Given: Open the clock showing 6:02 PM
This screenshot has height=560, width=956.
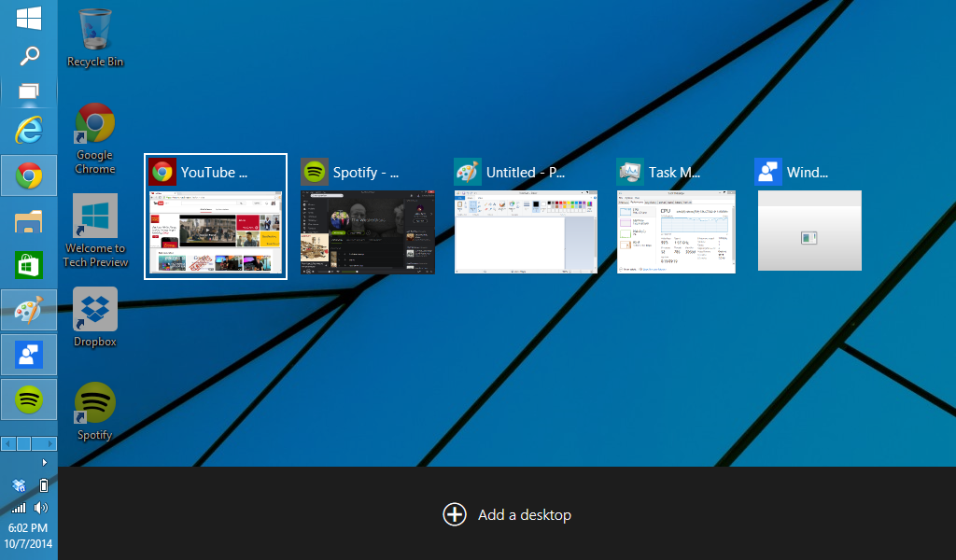Looking at the screenshot, I should [28, 527].
